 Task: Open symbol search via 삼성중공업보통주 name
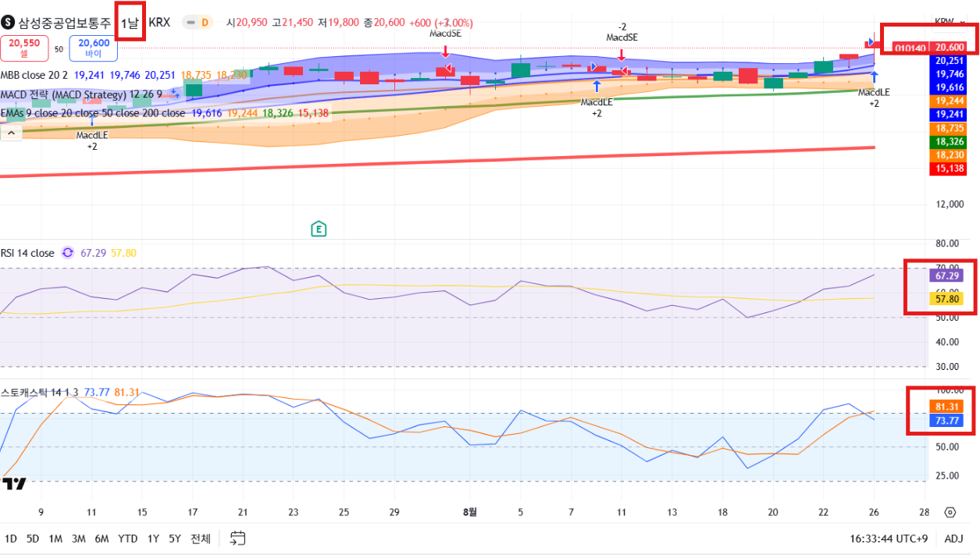[x=64, y=23]
